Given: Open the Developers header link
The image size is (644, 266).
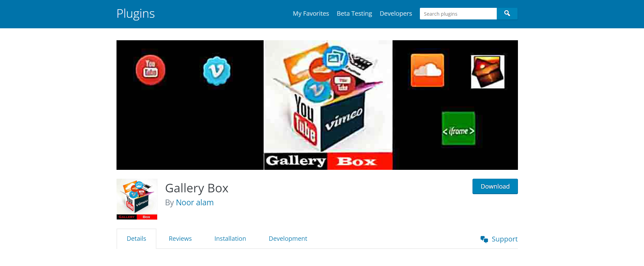Looking at the screenshot, I should [x=396, y=14].
